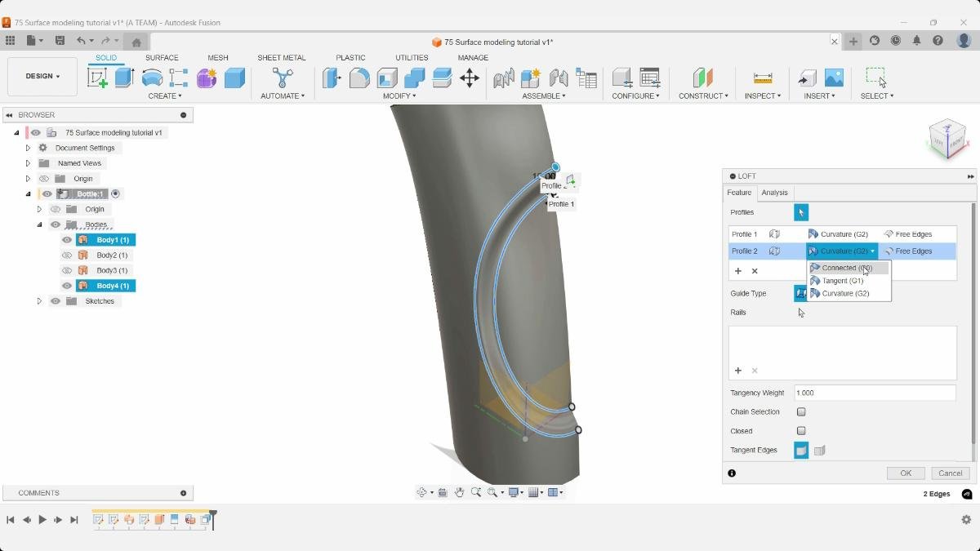Toggle visibility of Body4 (1)
Viewport: 980px width, 551px height.
[67, 286]
